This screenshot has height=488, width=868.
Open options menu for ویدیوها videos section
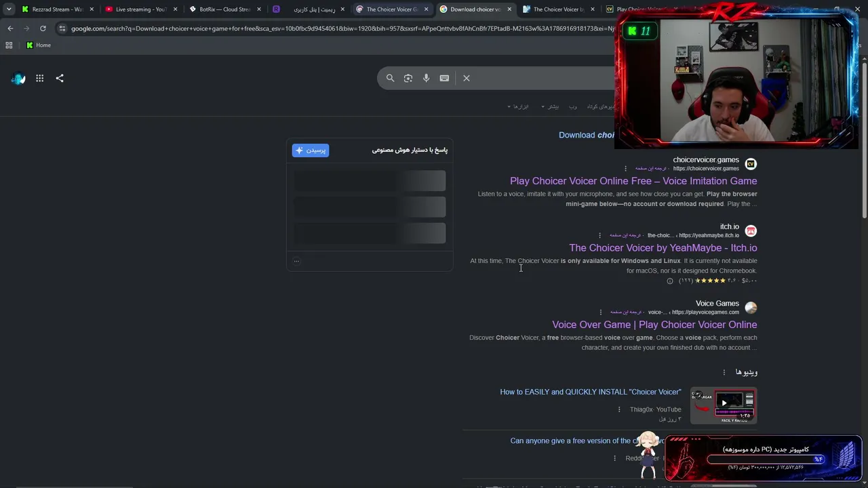tap(724, 372)
